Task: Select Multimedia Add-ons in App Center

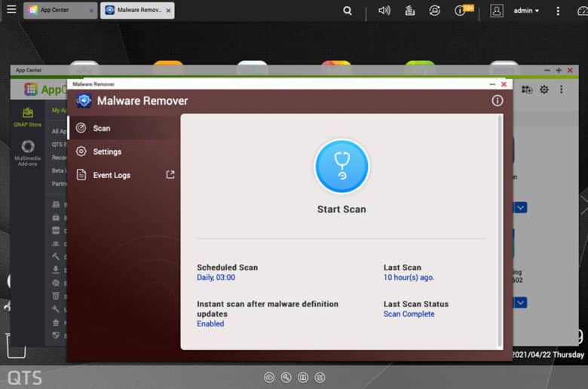Action: click(27, 153)
